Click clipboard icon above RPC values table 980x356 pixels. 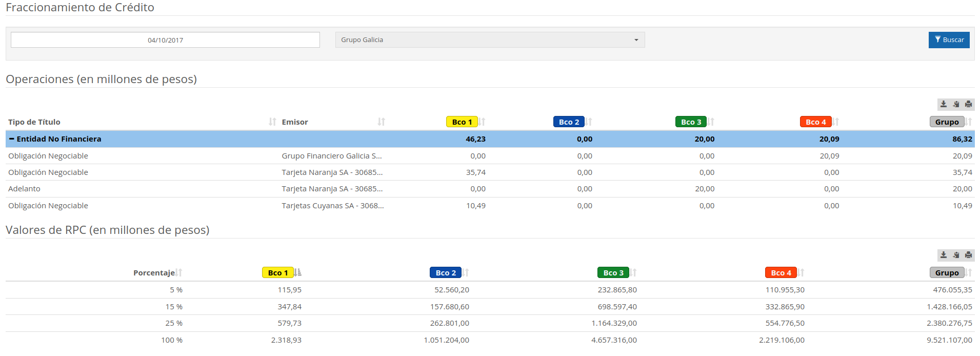pyautogui.click(x=956, y=255)
